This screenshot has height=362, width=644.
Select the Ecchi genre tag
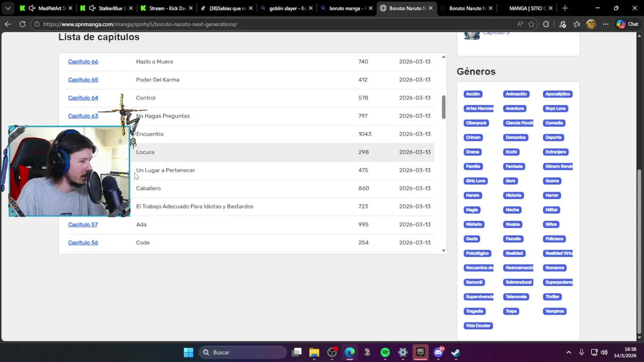pos(511,152)
